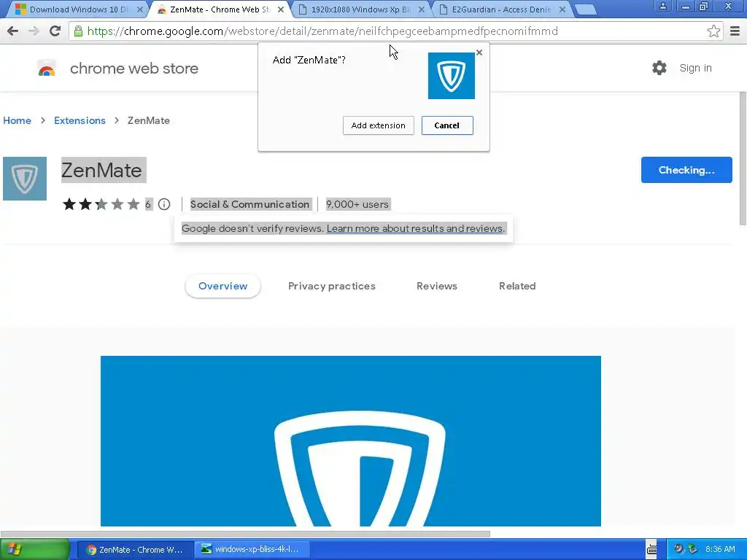Reload the page with the refresh icon
The height and width of the screenshot is (560, 747).
(x=55, y=31)
